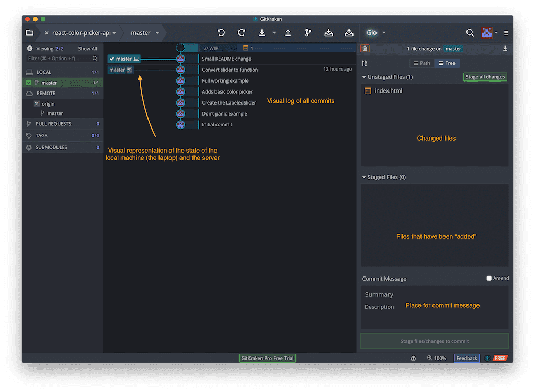Expand the REMOTE section header
The image size is (535, 392).
coord(62,93)
